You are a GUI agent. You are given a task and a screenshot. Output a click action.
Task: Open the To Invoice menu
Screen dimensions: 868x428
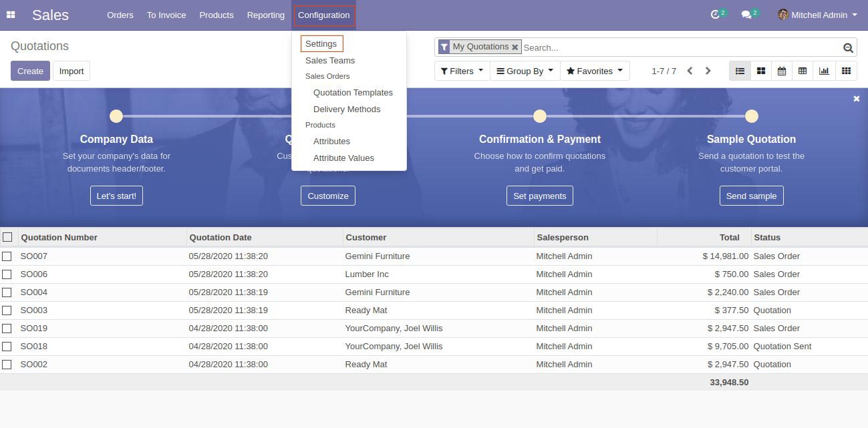point(166,15)
